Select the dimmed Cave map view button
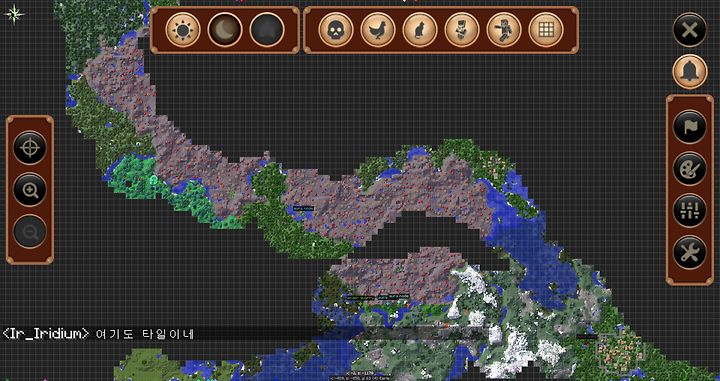Screen dimensions: 720x381 point(267,30)
